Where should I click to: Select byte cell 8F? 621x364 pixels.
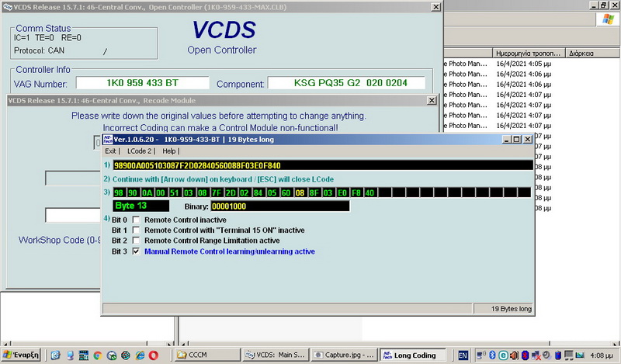tap(314, 192)
